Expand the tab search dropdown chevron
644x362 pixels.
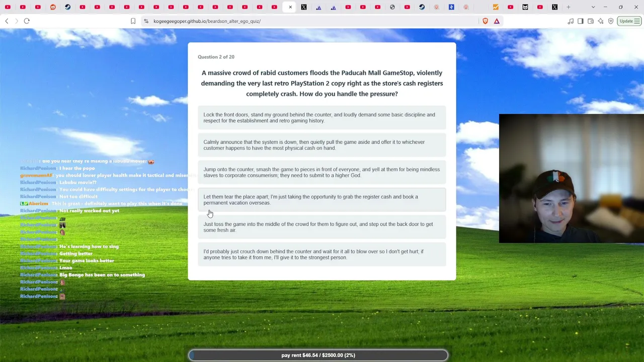click(593, 7)
